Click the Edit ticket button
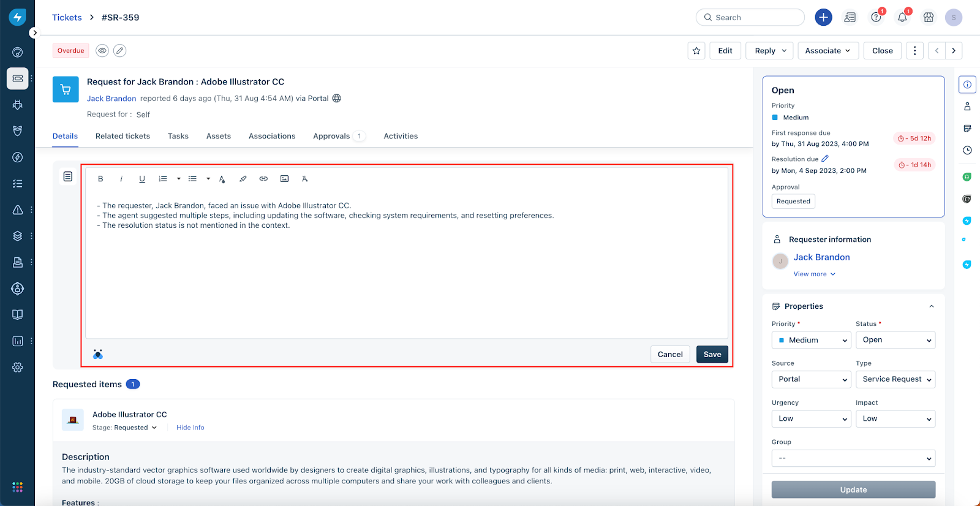This screenshot has height=506, width=980. 725,51
